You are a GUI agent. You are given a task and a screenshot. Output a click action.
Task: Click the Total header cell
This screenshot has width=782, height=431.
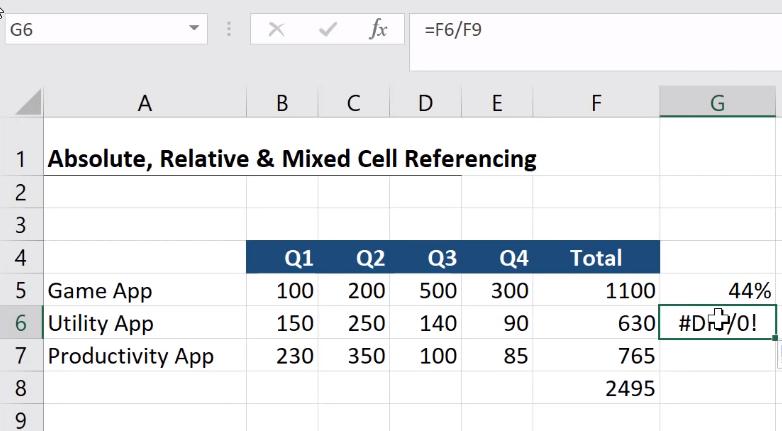click(x=596, y=259)
